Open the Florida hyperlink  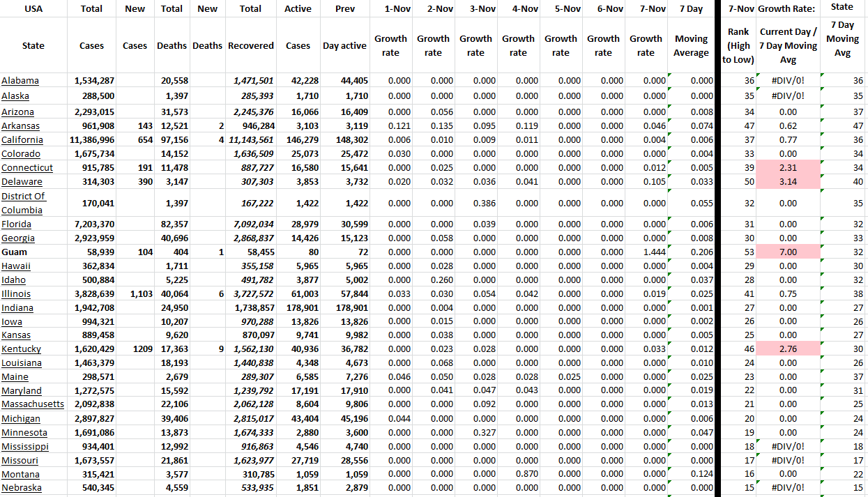[x=18, y=224]
